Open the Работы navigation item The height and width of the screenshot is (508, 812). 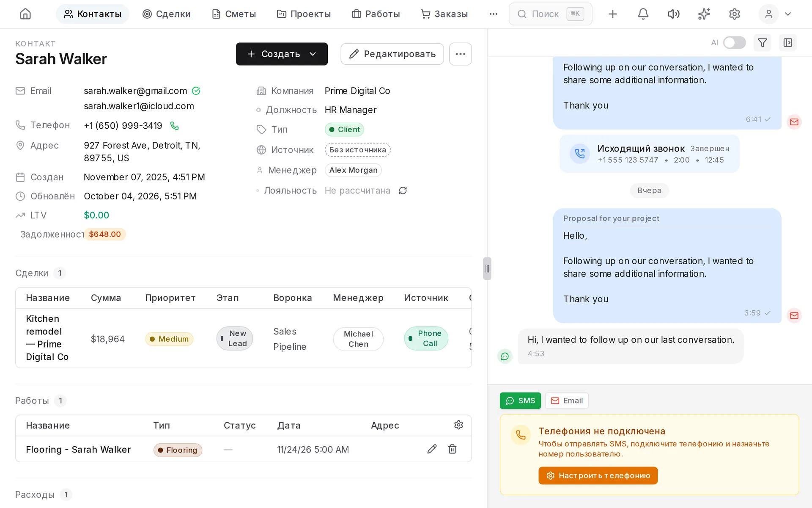(376, 14)
